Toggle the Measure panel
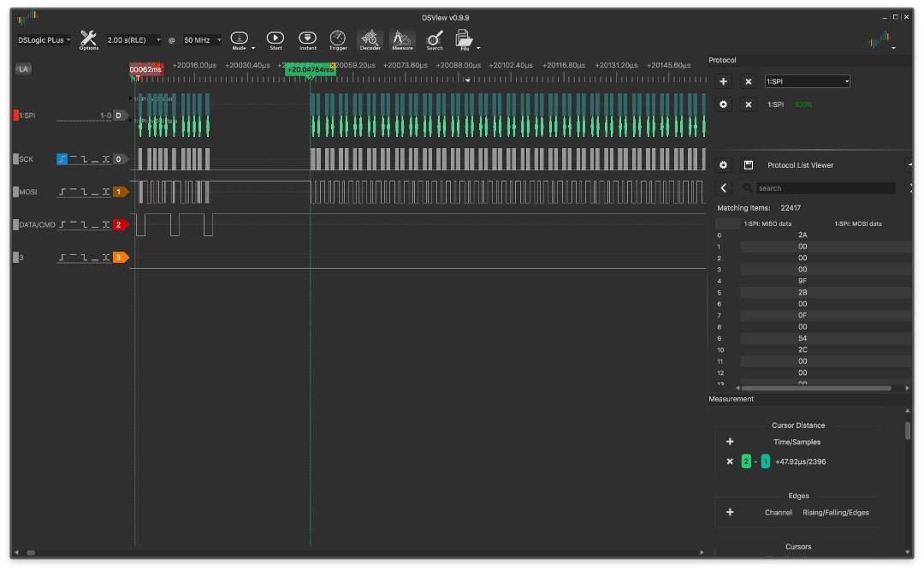Viewport: 924px width, 571px height. 402,40
